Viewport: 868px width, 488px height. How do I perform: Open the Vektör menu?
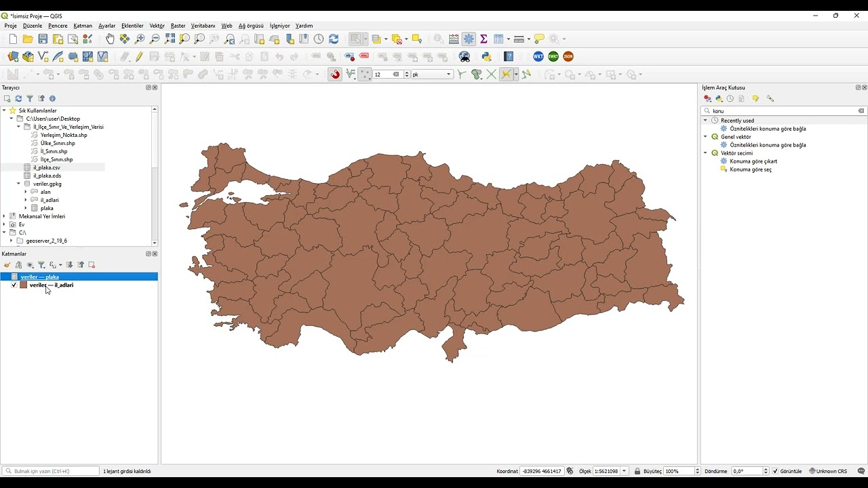157,26
